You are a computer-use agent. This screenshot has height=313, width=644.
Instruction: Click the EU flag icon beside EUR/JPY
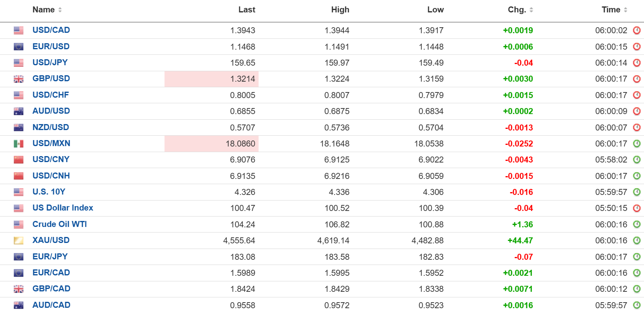pos(18,257)
